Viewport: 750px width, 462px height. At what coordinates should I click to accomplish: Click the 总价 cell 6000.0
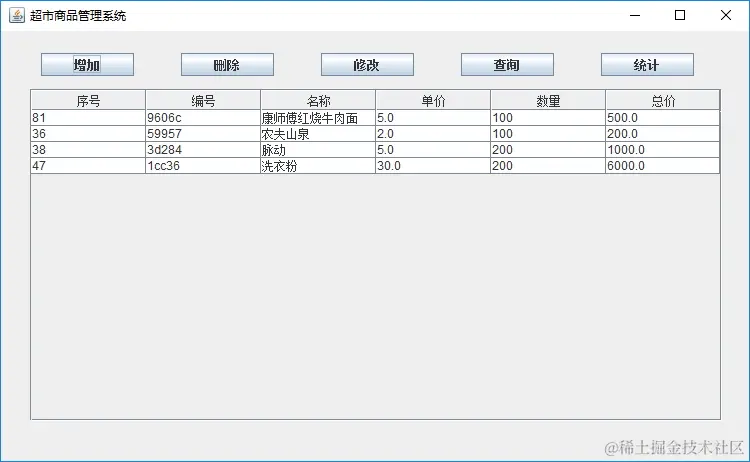[x=663, y=166]
